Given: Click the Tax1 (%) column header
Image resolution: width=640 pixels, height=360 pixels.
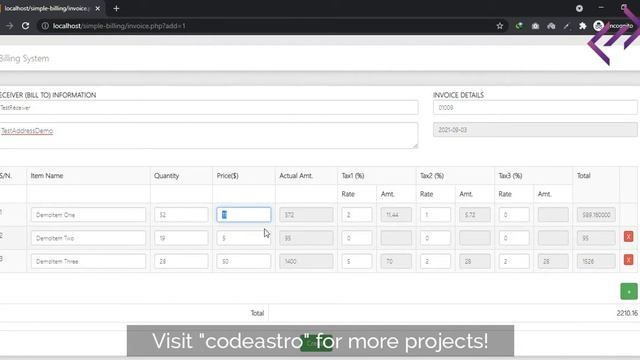Looking at the screenshot, I should (353, 176).
